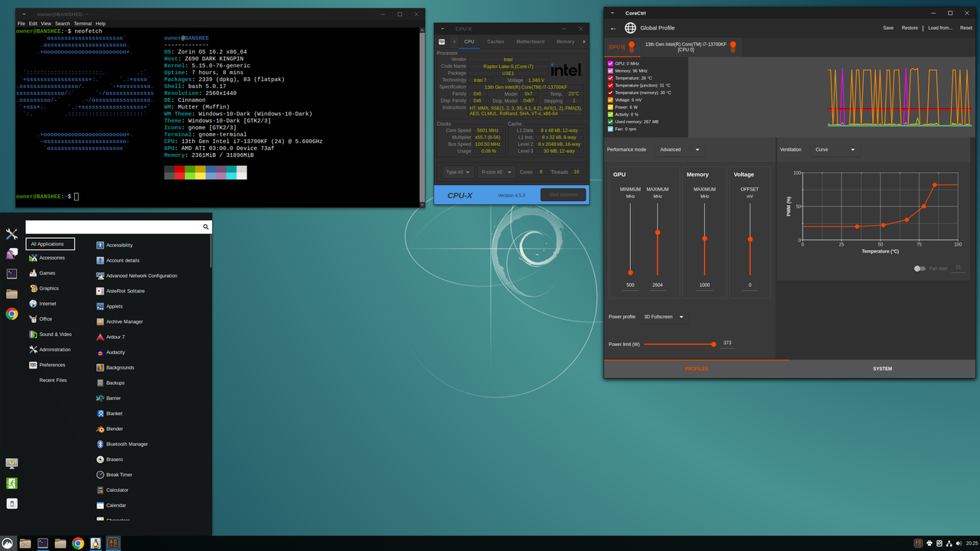Open Archive Manager
Viewport: 980px width, 551px height.
tap(119, 321)
